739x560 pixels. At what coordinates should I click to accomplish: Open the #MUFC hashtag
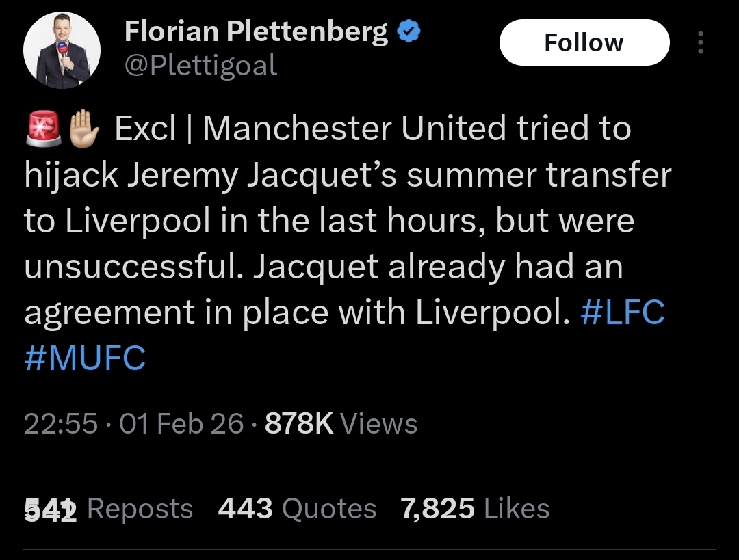pos(85,358)
